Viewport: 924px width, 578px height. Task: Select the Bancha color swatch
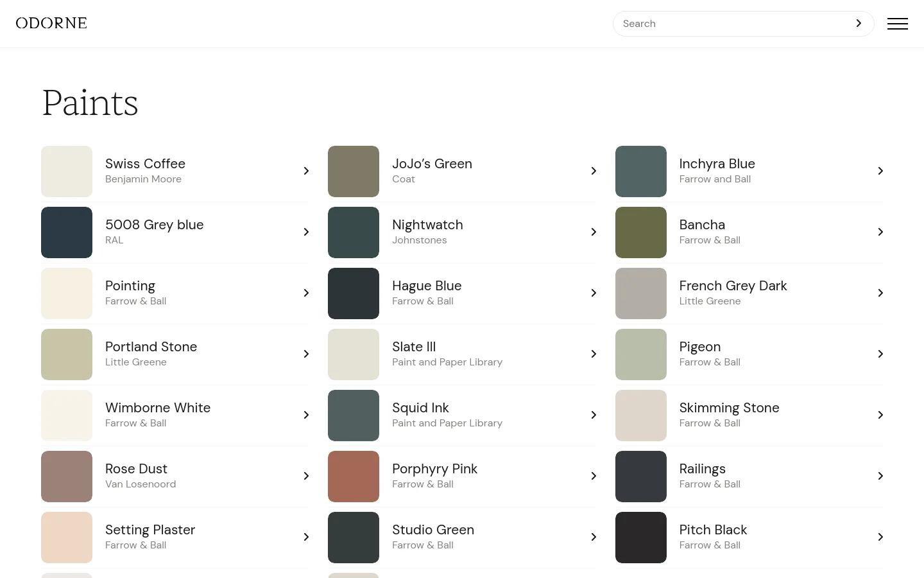click(x=641, y=232)
